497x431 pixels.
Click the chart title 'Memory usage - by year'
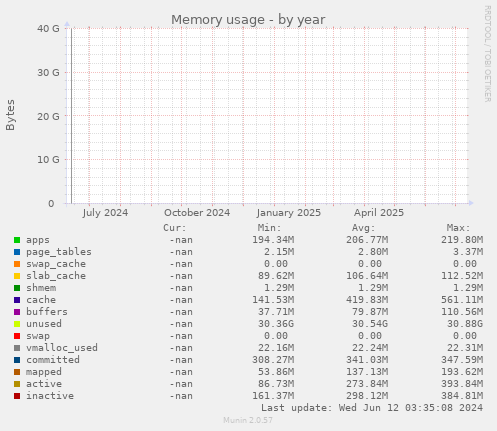coord(248,20)
